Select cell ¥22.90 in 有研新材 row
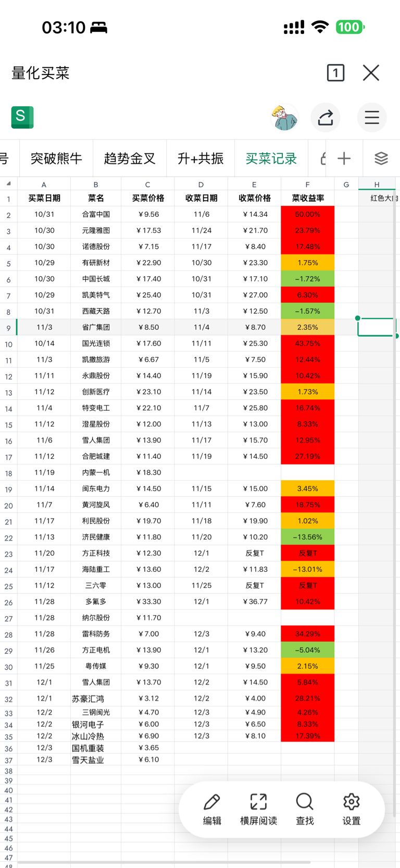This screenshot has width=400, height=868. pos(147,263)
